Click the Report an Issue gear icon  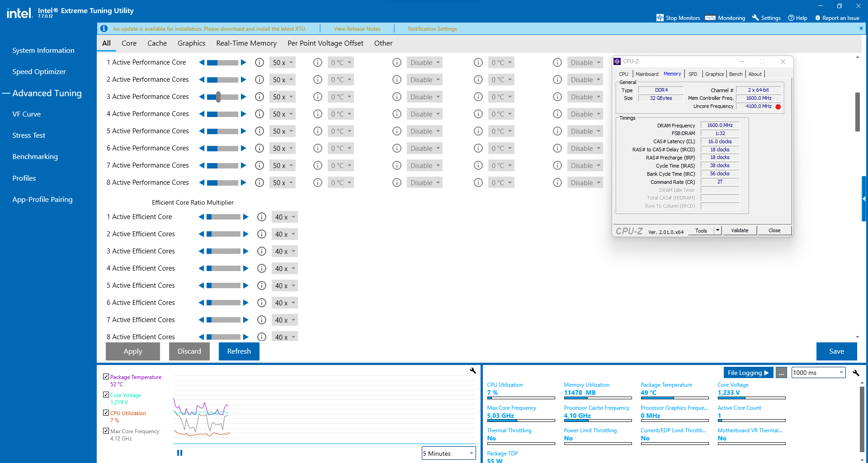coord(817,18)
